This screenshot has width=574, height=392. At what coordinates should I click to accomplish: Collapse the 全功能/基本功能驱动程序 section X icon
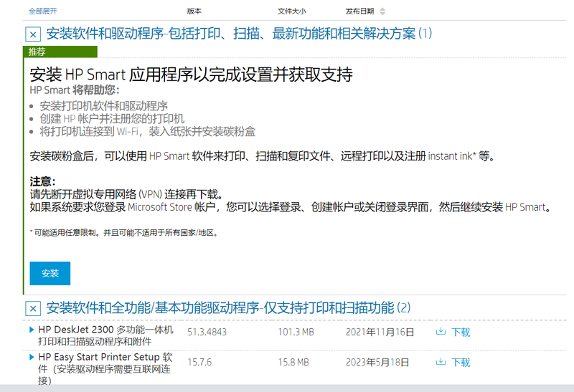click(32, 309)
